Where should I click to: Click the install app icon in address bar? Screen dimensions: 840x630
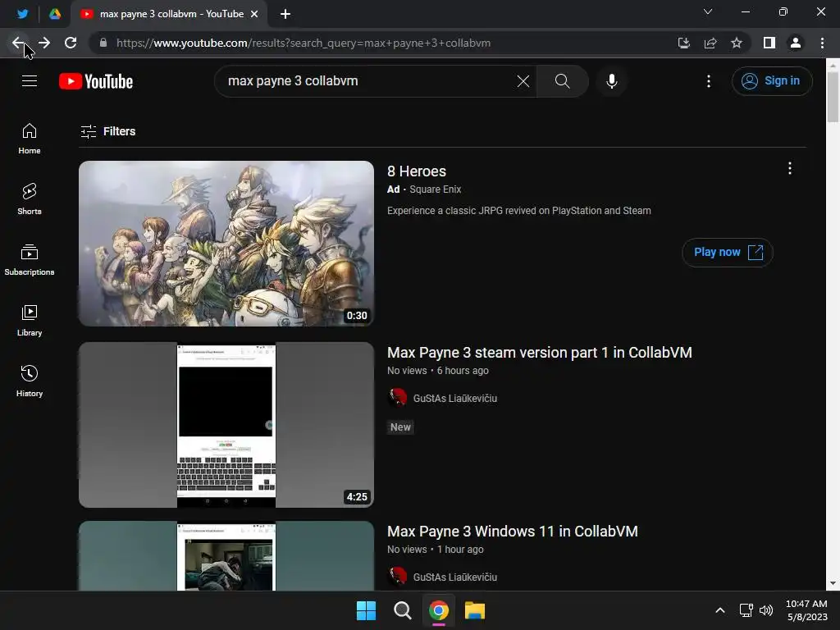point(683,43)
